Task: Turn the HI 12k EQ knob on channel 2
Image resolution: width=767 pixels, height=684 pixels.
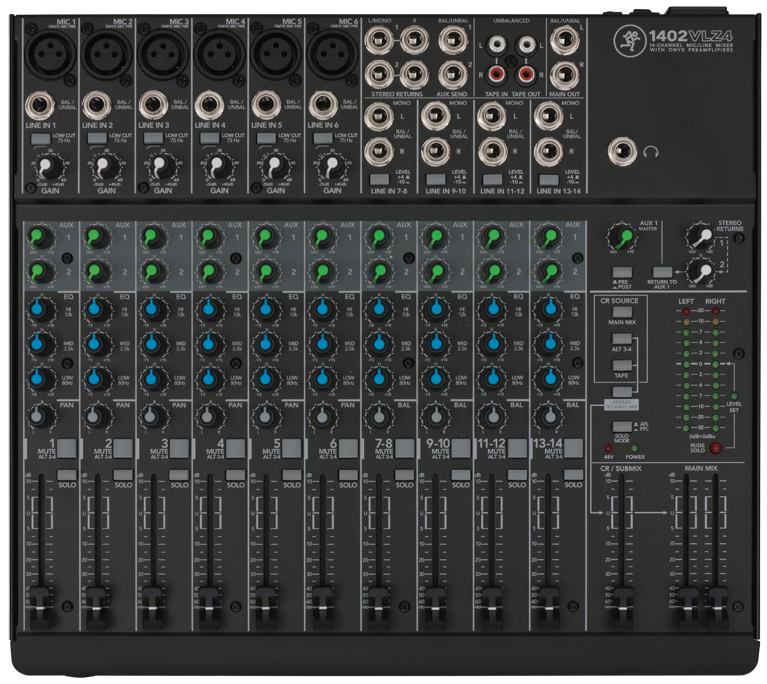Action: pos(97,309)
